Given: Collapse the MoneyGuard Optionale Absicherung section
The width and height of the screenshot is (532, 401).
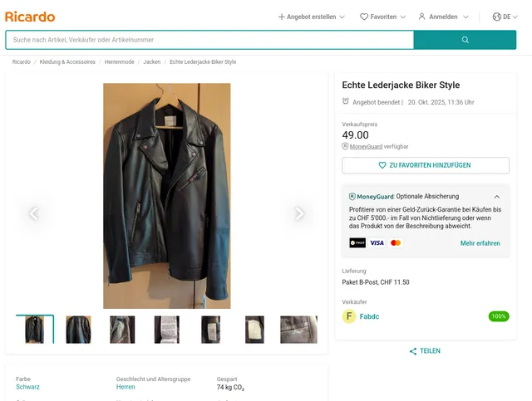Looking at the screenshot, I should [x=497, y=197].
